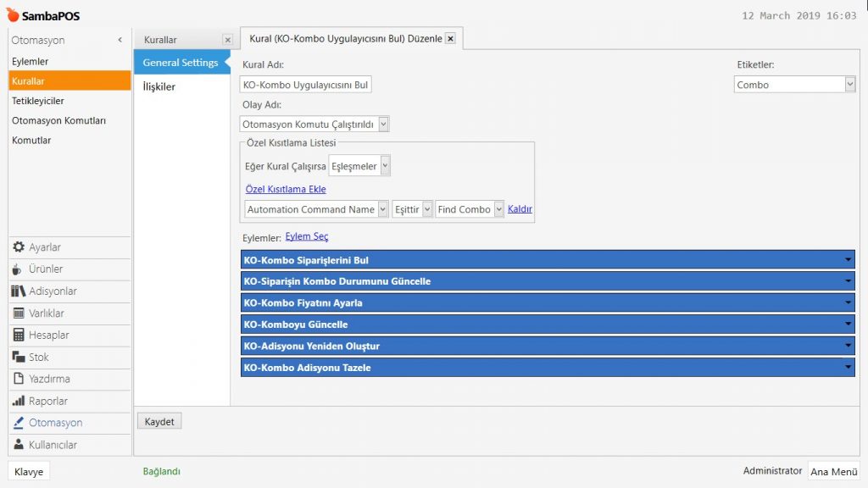Viewport: 868px width, 488px height.
Task: Expand the KO-Kombo Siparişlerini Bul action
Action: point(848,260)
